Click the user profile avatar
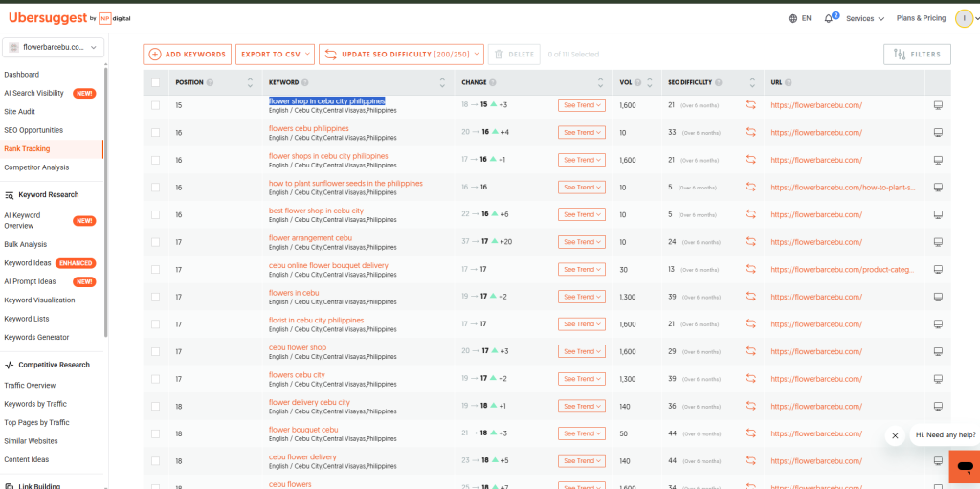 tap(964, 18)
